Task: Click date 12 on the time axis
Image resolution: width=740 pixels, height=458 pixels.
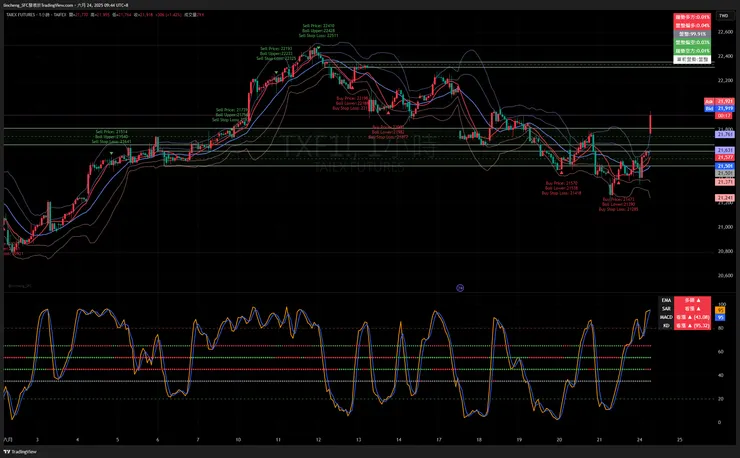Action: [x=319, y=440]
